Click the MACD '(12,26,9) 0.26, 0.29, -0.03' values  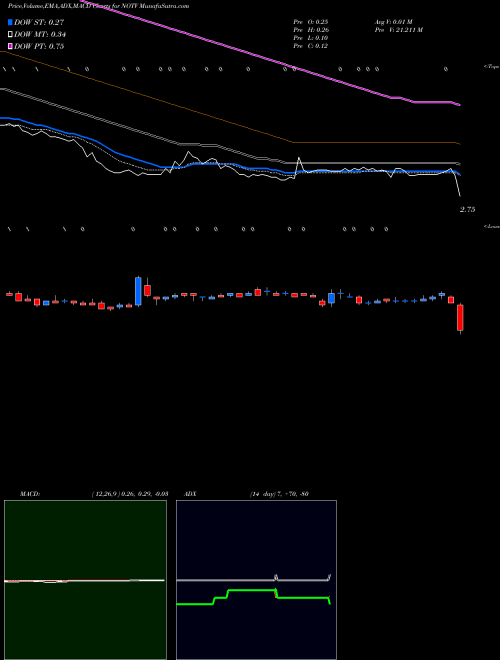click(x=130, y=494)
